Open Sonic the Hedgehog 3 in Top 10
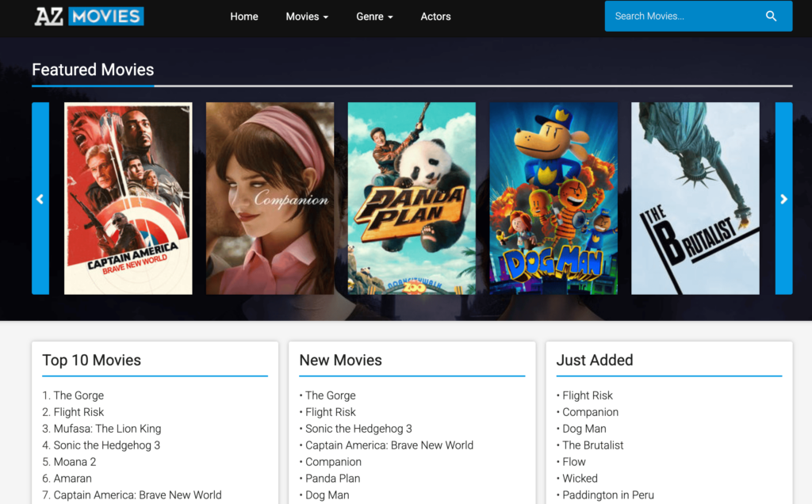The width and height of the screenshot is (812, 504). (107, 445)
